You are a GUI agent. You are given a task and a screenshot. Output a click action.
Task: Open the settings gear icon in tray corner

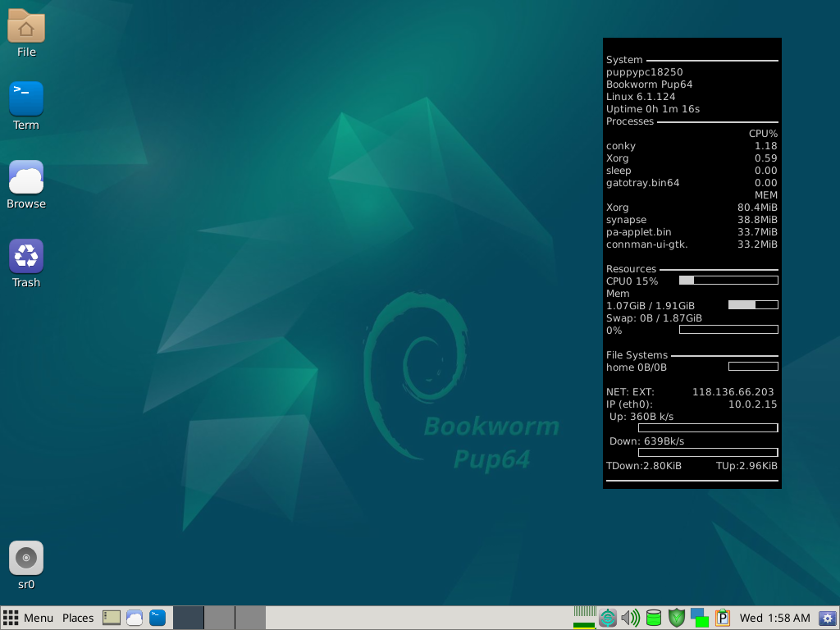828,618
